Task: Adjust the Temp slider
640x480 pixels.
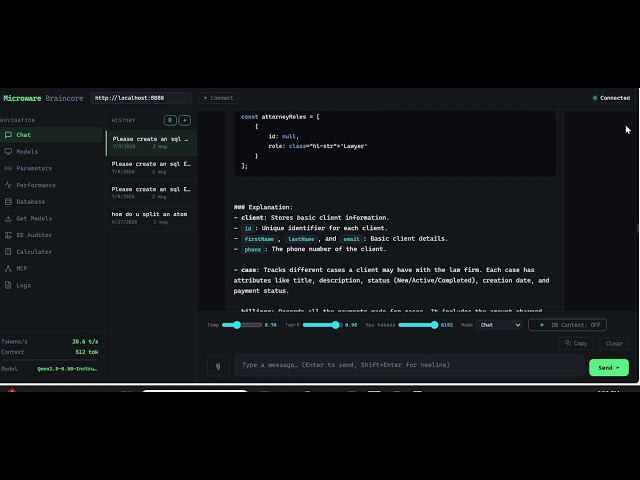Action: [x=242, y=325]
